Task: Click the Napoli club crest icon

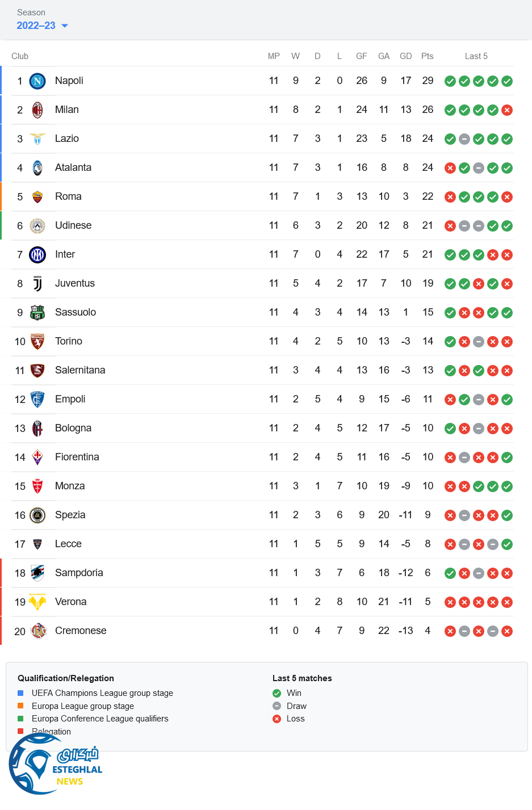Action: [x=37, y=81]
